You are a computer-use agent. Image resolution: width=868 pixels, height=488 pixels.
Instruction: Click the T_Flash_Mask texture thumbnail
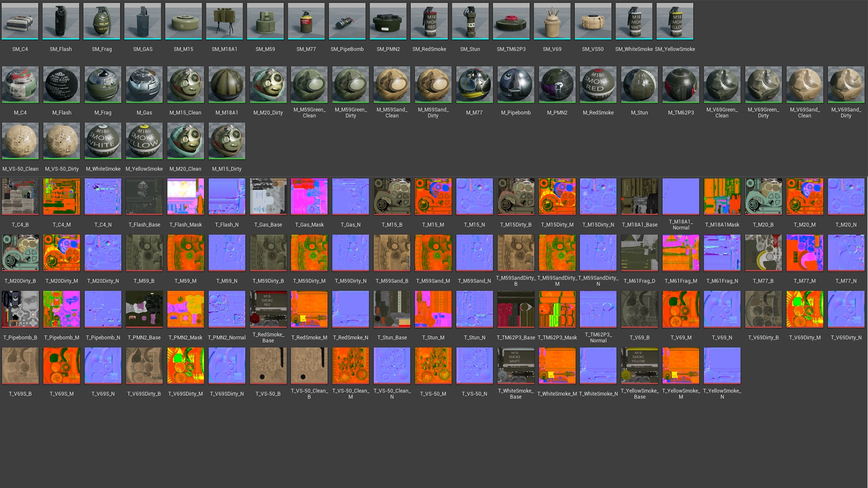coord(185,197)
